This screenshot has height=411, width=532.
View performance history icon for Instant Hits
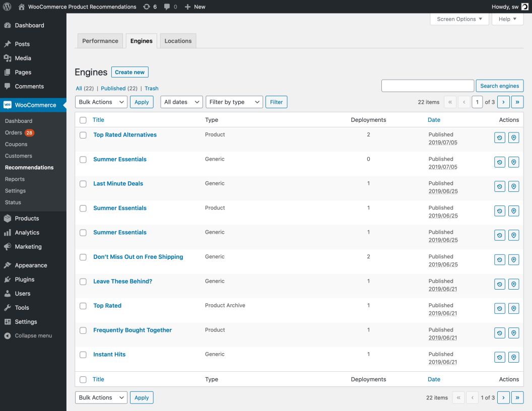point(499,357)
